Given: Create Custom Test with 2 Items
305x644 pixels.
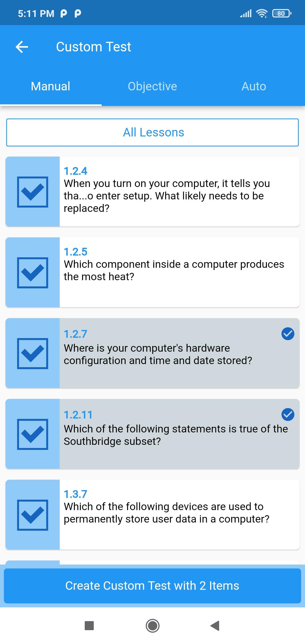Looking at the screenshot, I should (x=152, y=586).
